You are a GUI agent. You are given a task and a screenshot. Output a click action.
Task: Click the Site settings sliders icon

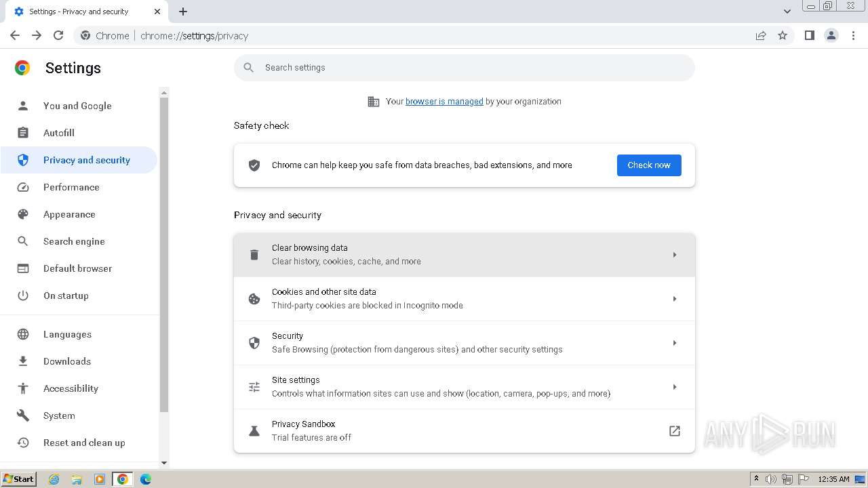pyautogui.click(x=254, y=387)
